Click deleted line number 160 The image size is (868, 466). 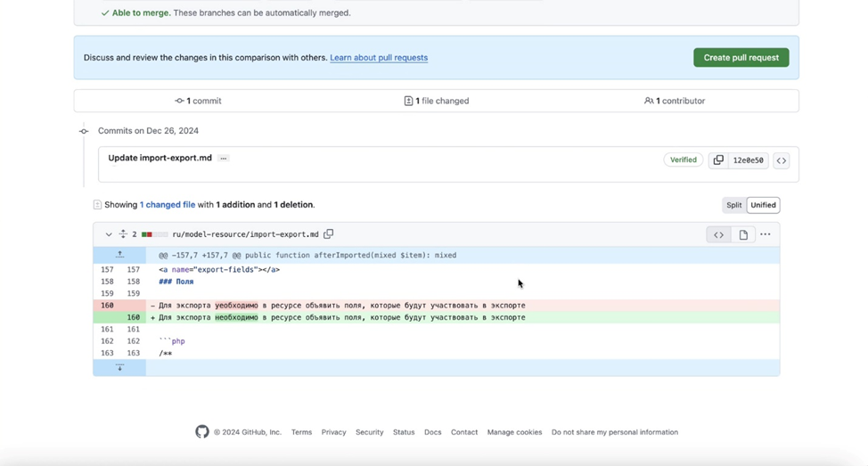click(x=107, y=306)
